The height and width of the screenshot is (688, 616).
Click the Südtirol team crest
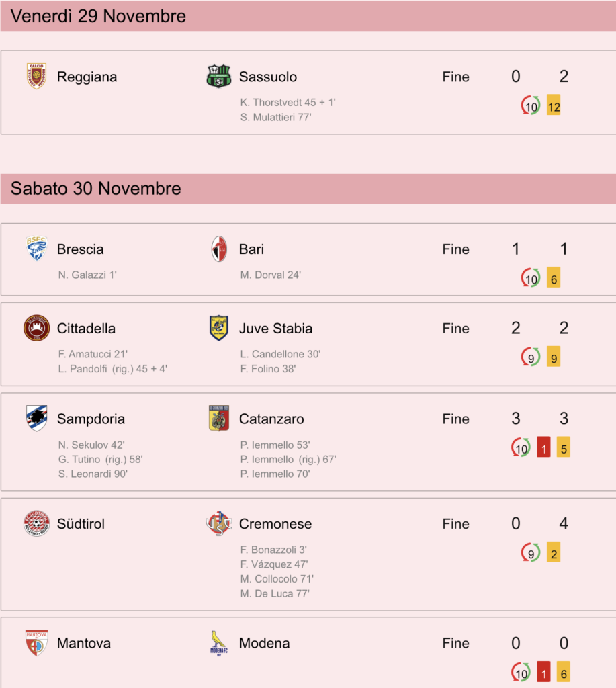(x=36, y=523)
